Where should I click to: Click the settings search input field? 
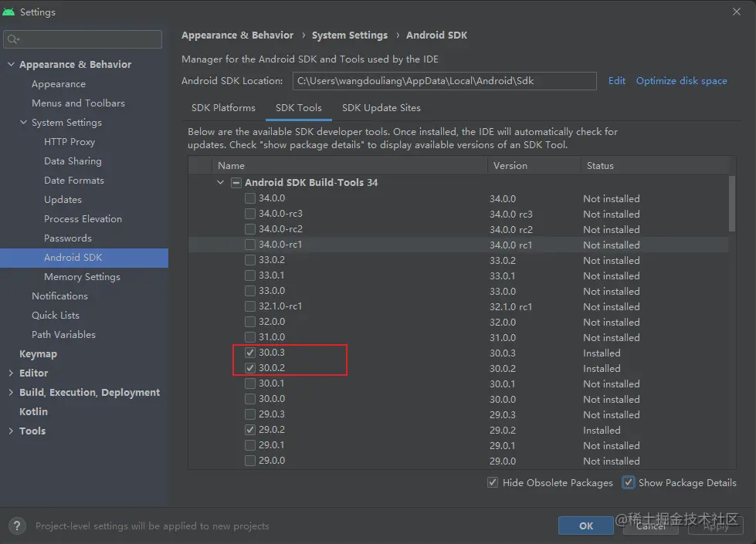pyautogui.click(x=83, y=39)
